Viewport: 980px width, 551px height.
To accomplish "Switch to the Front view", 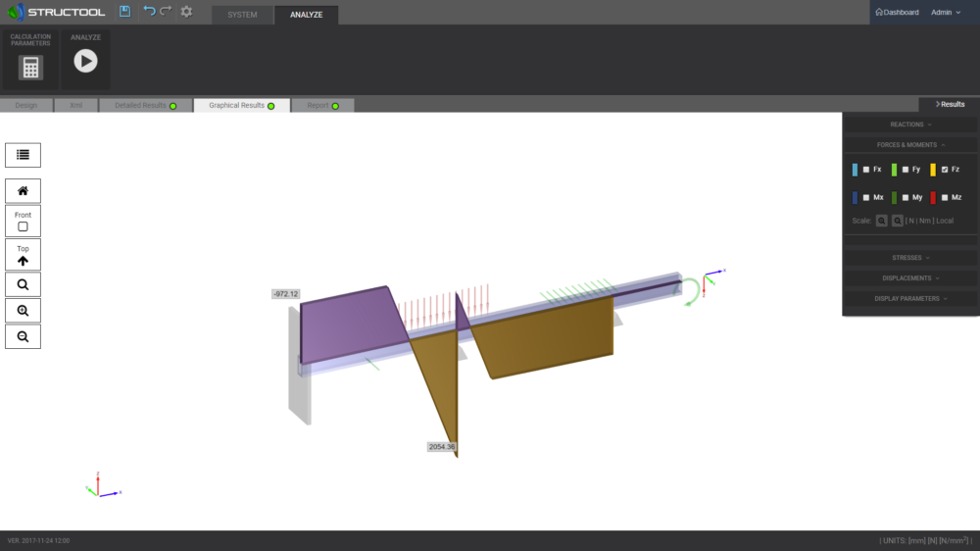I will point(24,221).
